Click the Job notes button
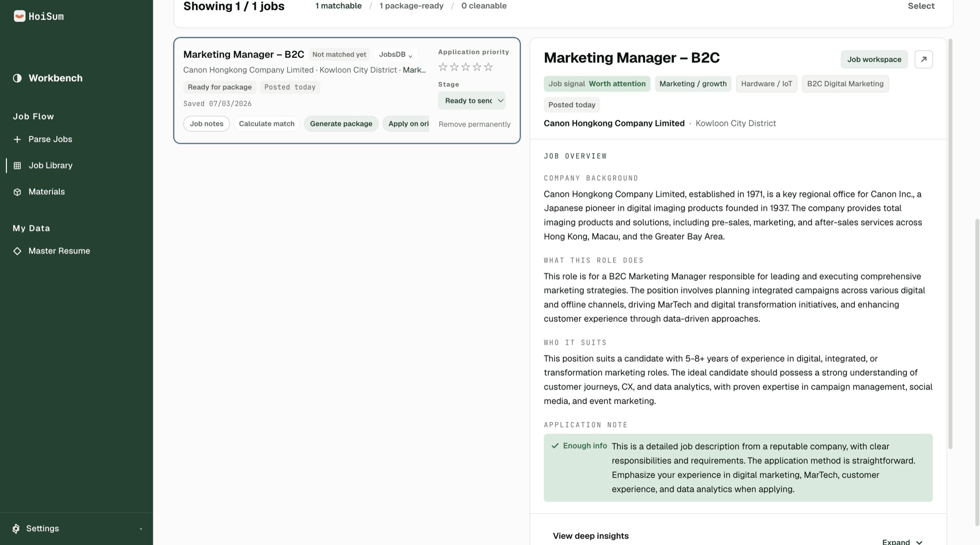Screen dimensions: 980x545 (206, 124)
